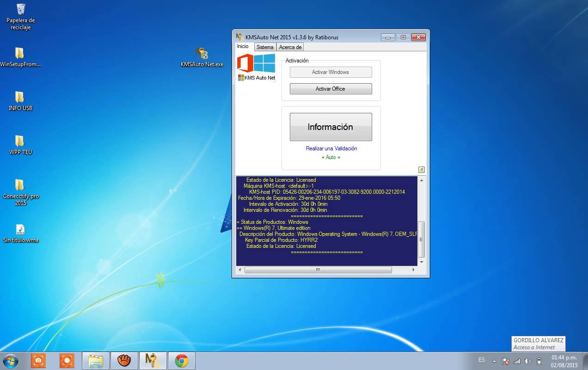
Task: Click the Action Center flag tray icon
Action: pos(506,361)
